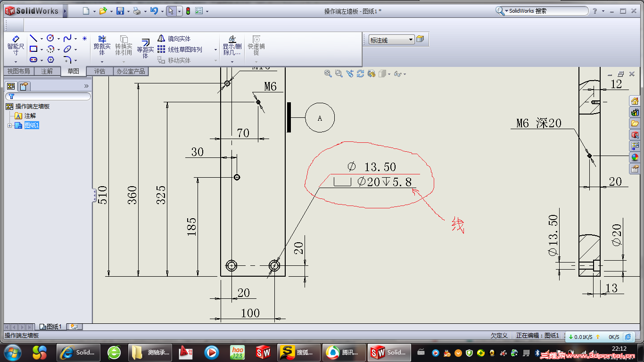Switch to the 视图布局 tab
Viewport: 644px width, 362px height.
click(x=18, y=71)
